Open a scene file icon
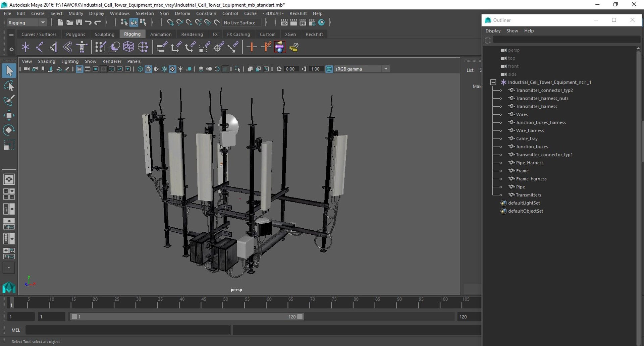 click(x=70, y=22)
